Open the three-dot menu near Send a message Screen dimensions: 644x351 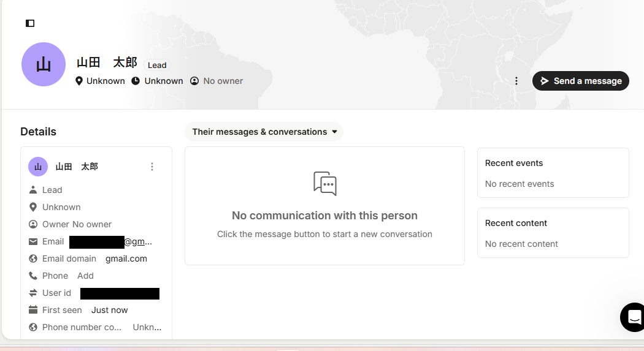pyautogui.click(x=516, y=81)
